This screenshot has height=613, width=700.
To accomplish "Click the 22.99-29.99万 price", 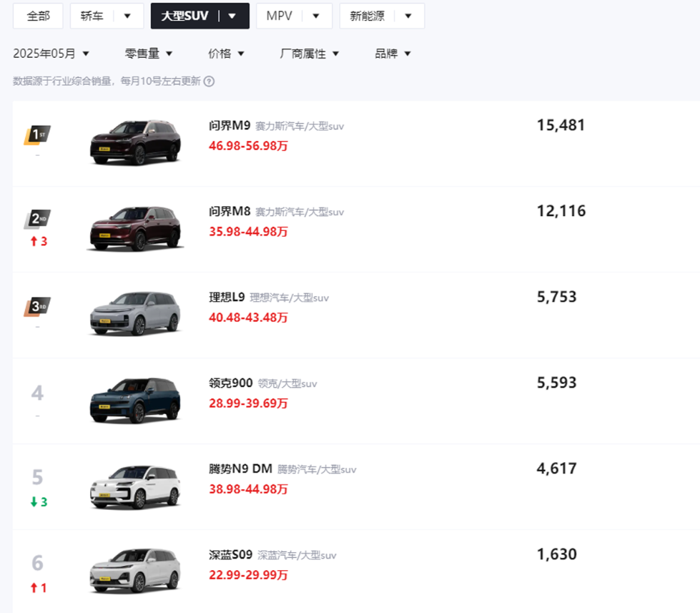I will 248,574.
